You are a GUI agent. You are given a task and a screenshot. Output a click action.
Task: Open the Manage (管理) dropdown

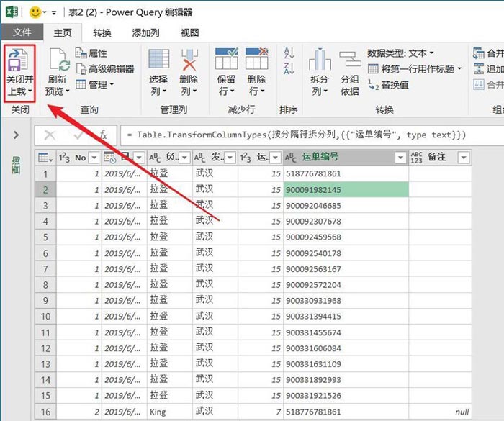pos(95,84)
